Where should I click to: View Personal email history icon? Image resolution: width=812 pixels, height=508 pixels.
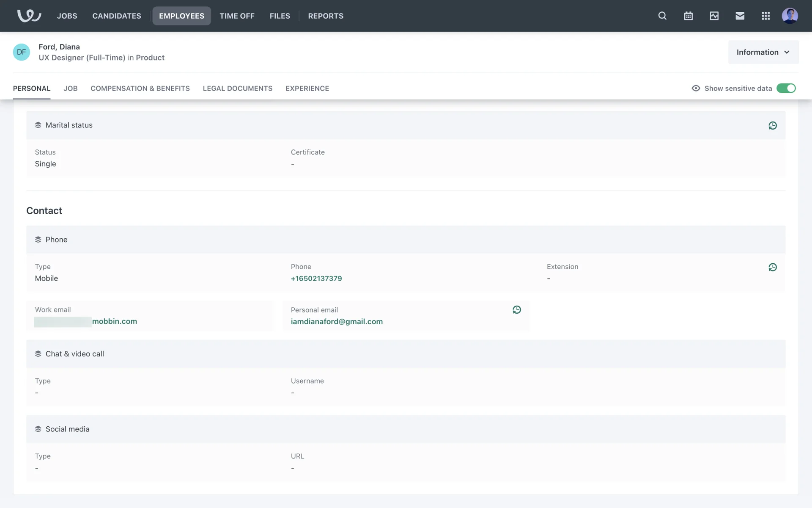[516, 310]
